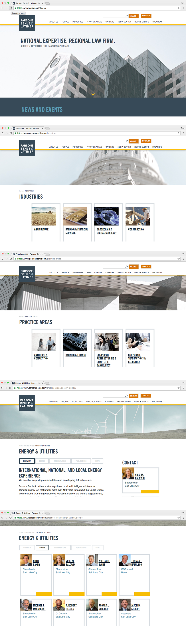Click the forward arrow in the Industries window
The height and width of the screenshot is (644, 186).
click(7, 133)
